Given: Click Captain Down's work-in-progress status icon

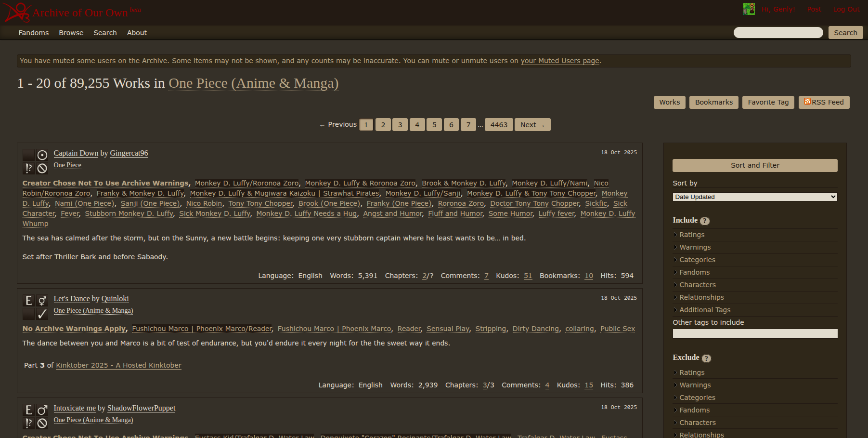Looking at the screenshot, I should [42, 168].
